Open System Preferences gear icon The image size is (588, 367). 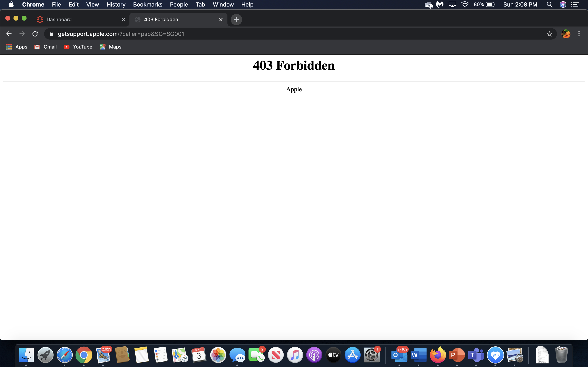tap(371, 355)
